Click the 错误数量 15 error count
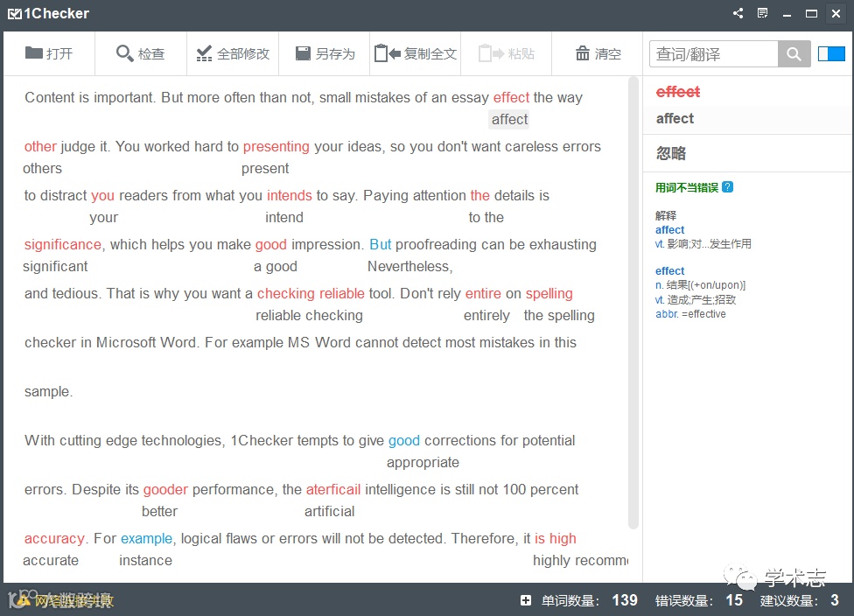This screenshot has height=616, width=854. coord(699,600)
